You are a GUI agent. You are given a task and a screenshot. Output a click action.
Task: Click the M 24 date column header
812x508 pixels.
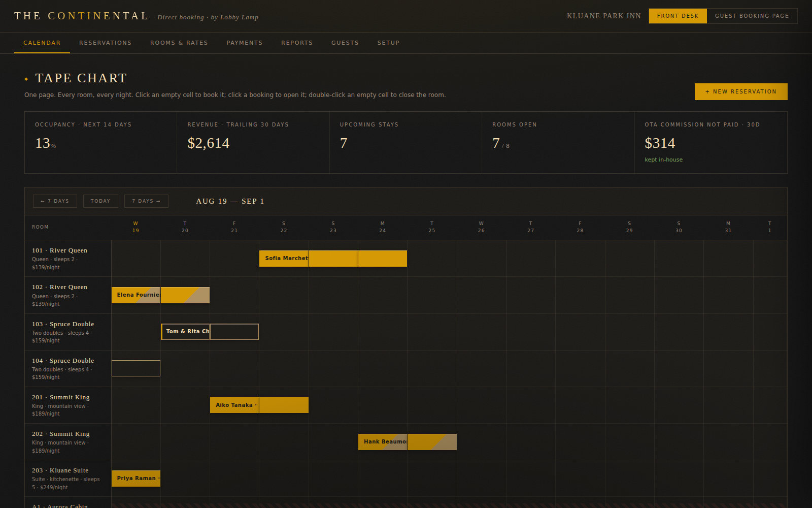383,227
